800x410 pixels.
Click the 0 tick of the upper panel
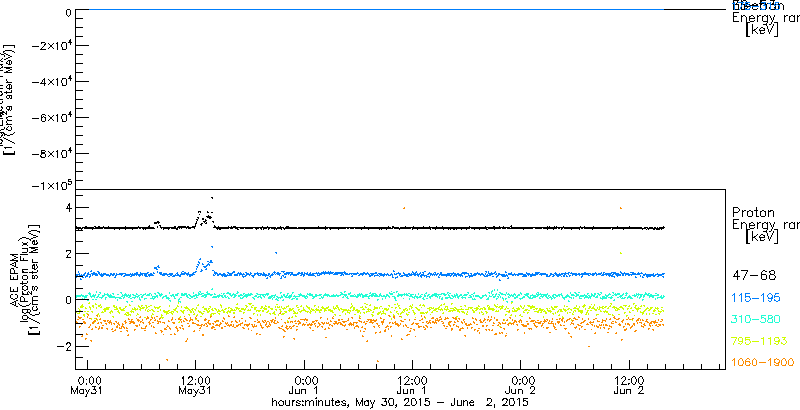click(67, 12)
